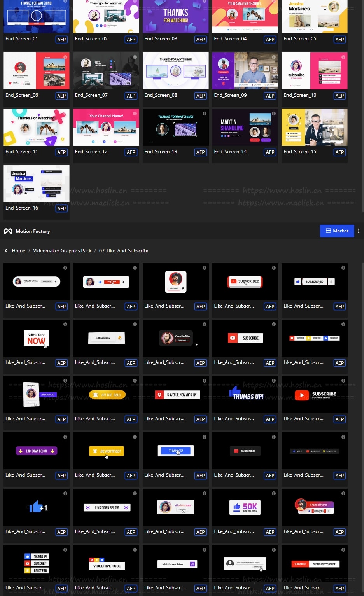
Task: Select End_Screen_09 thumbnail with smiling man
Action: 245,71
